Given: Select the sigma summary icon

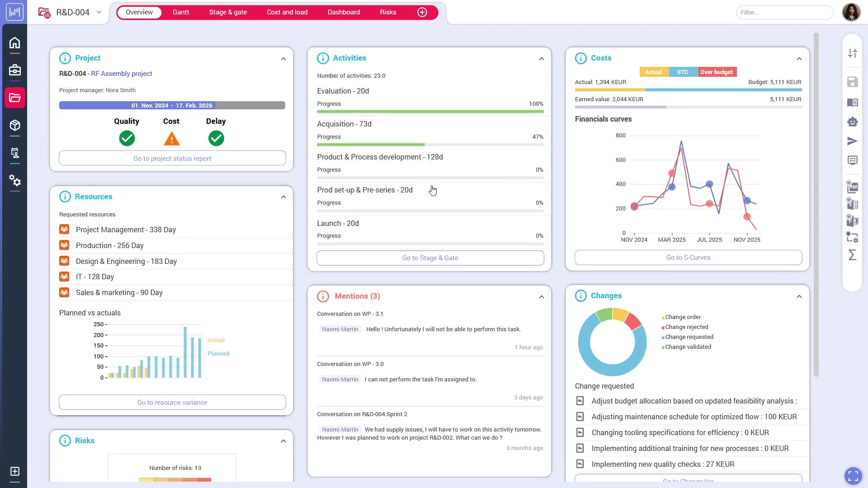Looking at the screenshot, I should [x=853, y=255].
